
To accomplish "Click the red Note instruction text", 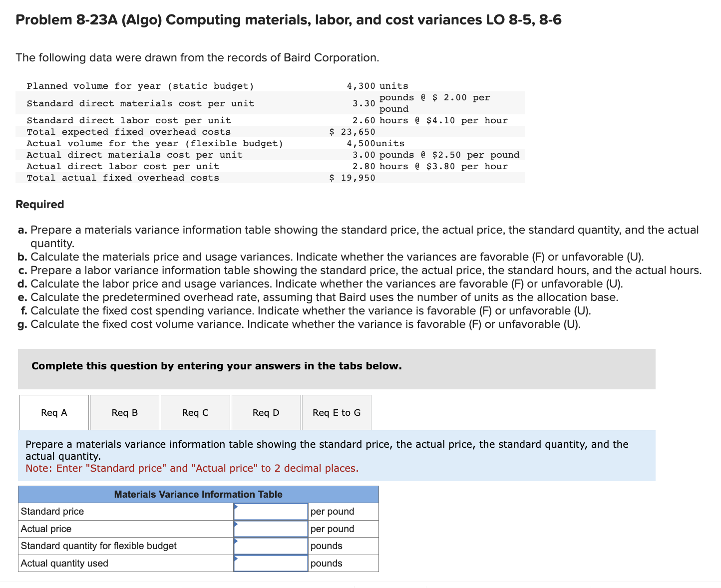I will pyautogui.click(x=192, y=468).
